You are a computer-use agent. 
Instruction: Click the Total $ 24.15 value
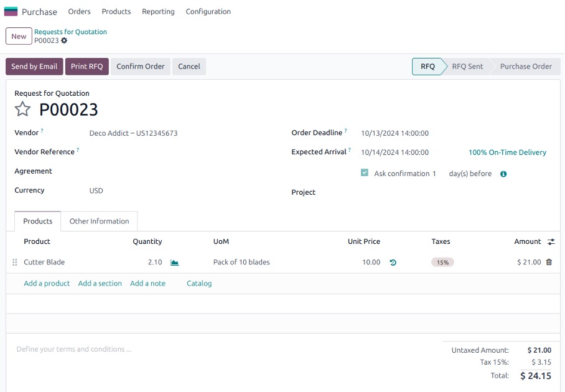click(x=536, y=376)
